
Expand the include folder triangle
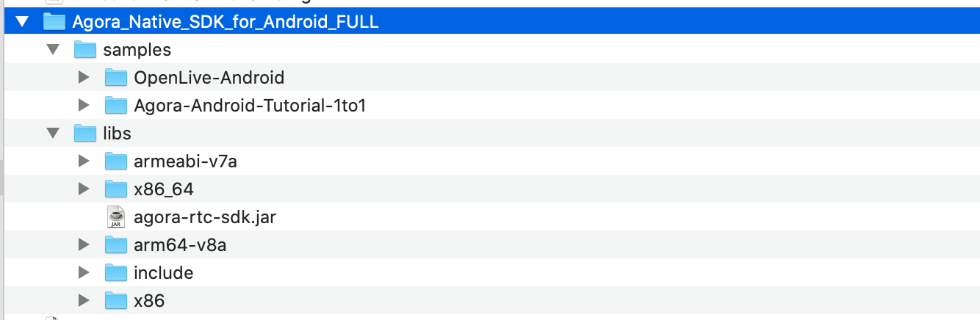(x=83, y=272)
